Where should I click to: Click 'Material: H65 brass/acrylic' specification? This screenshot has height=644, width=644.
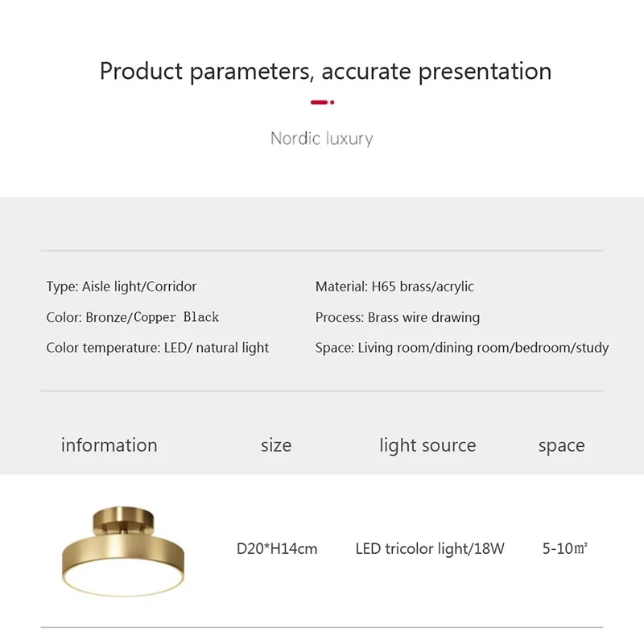click(x=394, y=287)
